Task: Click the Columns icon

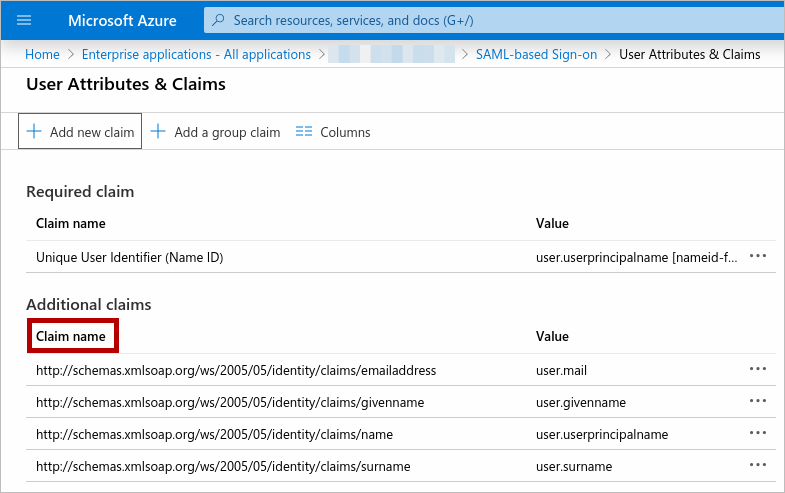Action: click(x=304, y=132)
